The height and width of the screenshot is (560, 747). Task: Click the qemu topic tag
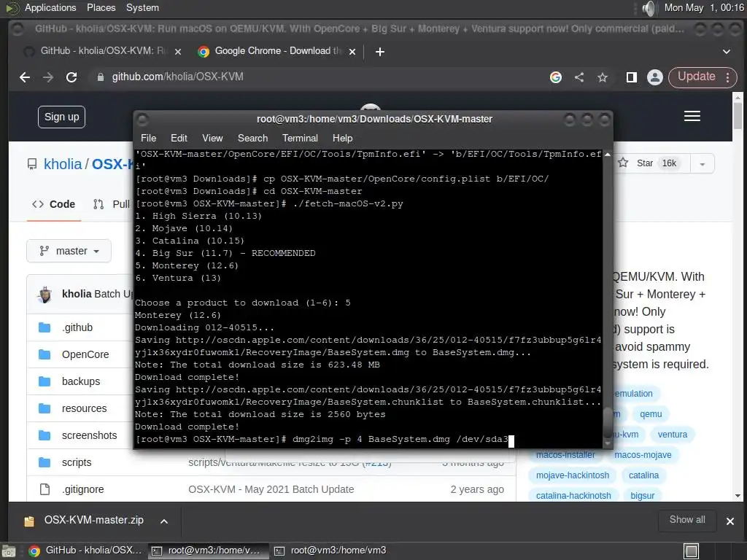tap(651, 414)
